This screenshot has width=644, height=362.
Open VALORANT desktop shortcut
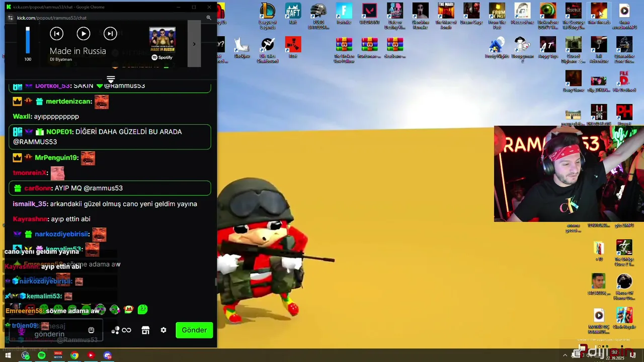pos(370,14)
